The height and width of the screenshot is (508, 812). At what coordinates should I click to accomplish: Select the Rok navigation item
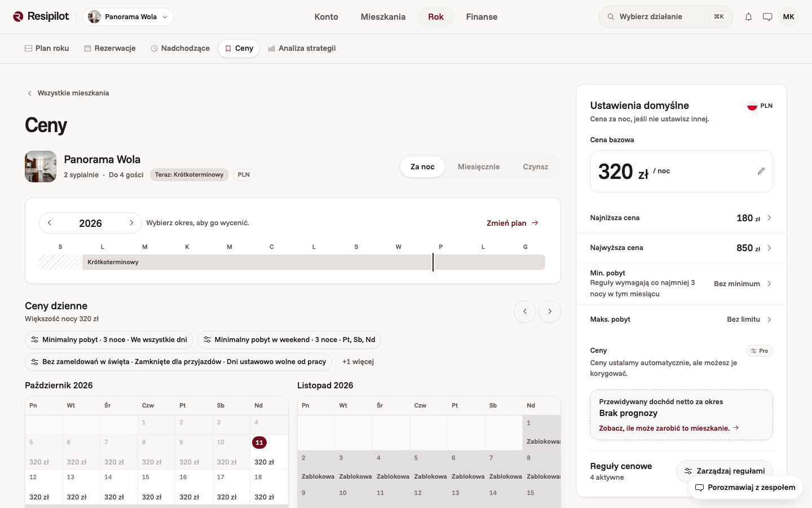click(x=436, y=17)
